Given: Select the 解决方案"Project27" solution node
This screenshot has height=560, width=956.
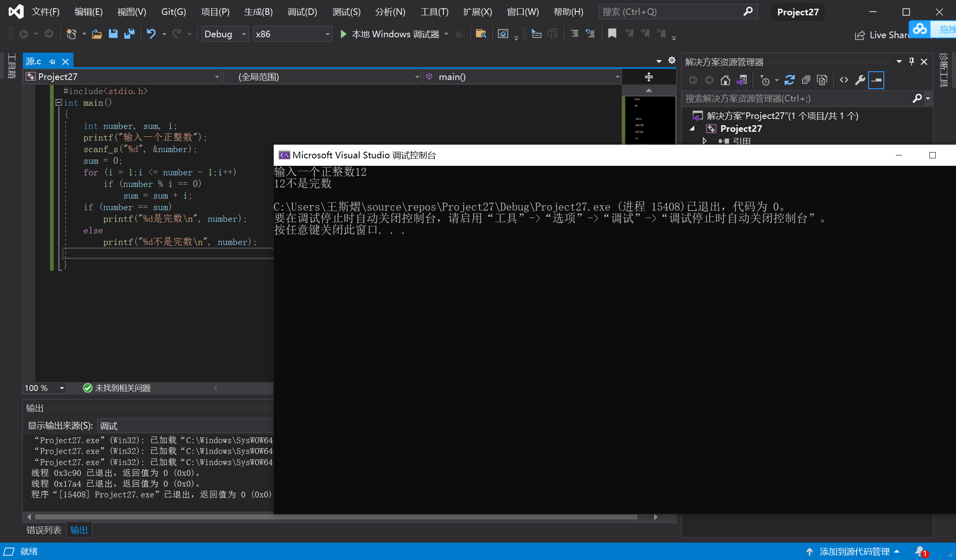Looking at the screenshot, I should [782, 116].
